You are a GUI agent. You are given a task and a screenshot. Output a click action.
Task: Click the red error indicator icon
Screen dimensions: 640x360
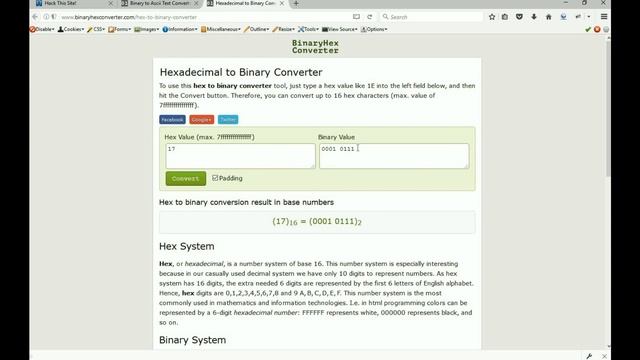pyautogui.click(x=597, y=29)
